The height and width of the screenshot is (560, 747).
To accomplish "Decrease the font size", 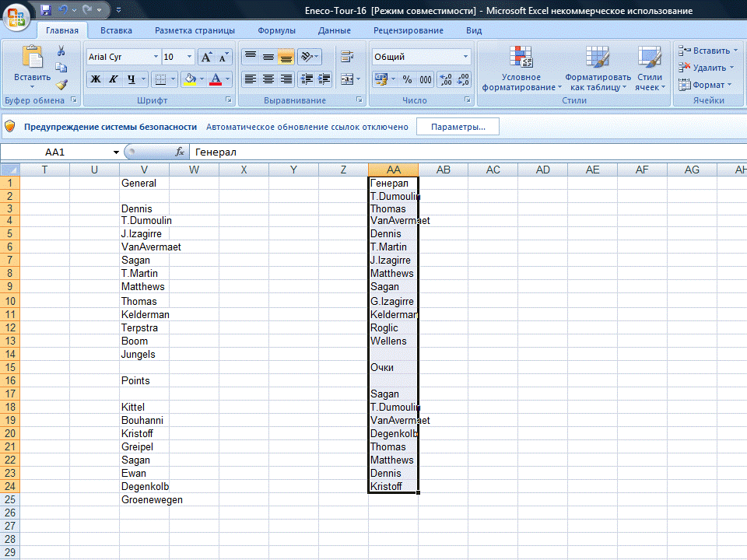I will click(223, 57).
